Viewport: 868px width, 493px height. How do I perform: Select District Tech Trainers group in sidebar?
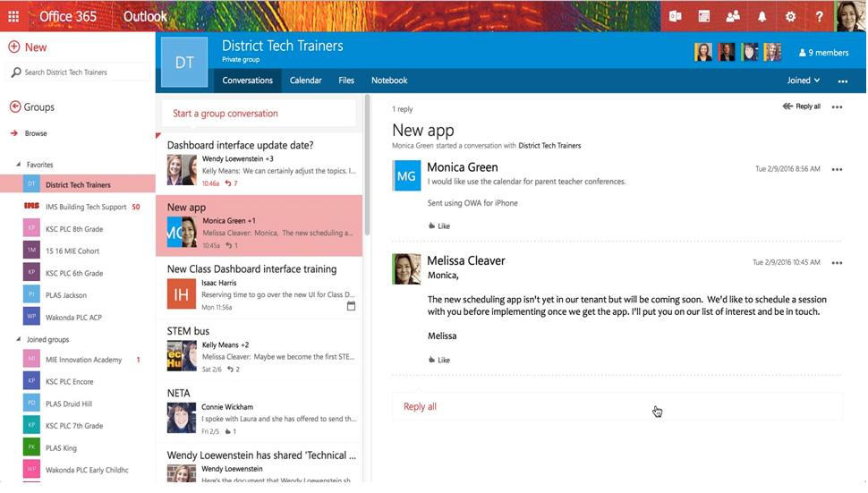[78, 184]
